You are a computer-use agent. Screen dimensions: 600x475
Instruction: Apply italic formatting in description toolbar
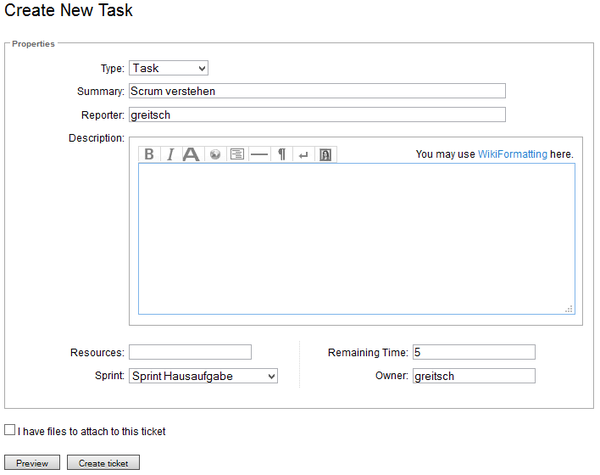[170, 154]
